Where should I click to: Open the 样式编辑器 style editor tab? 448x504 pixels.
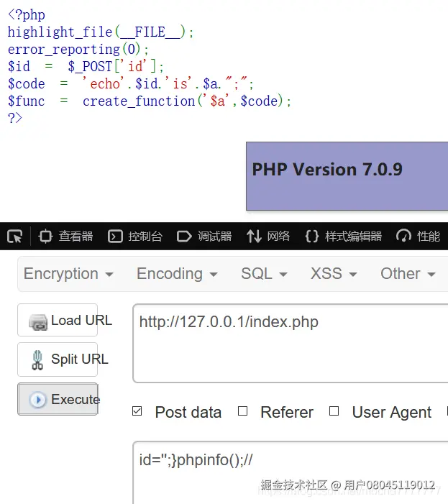click(344, 237)
